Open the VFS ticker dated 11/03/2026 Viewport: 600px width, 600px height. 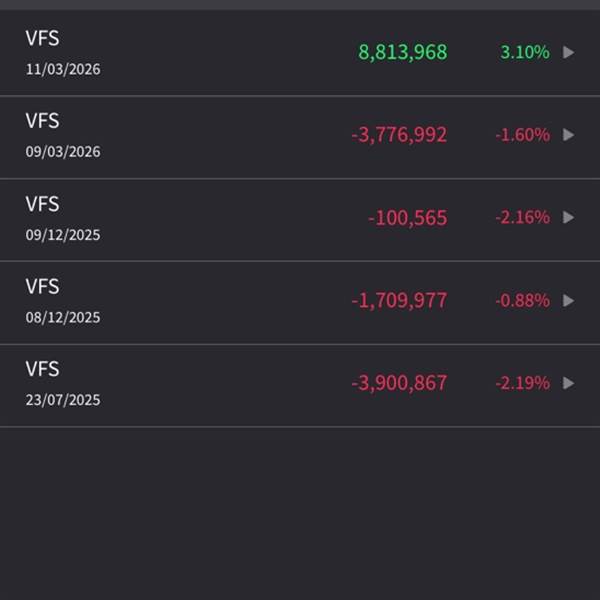[42, 39]
